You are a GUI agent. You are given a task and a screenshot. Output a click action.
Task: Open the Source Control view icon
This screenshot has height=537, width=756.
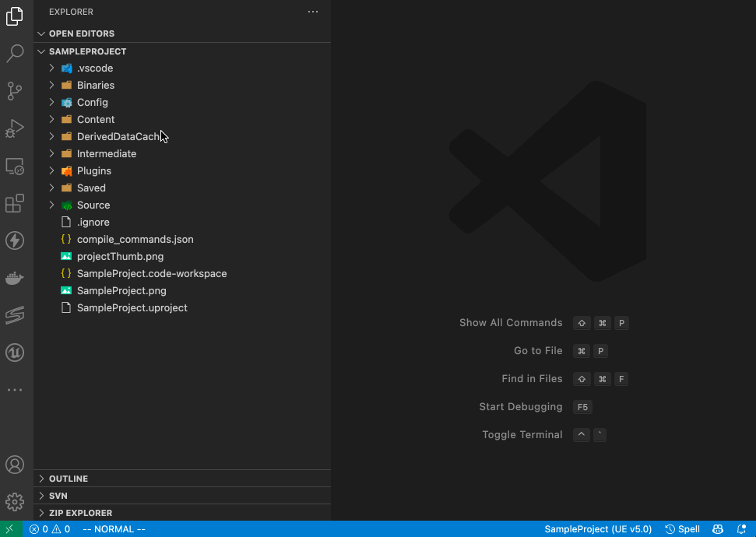point(15,91)
